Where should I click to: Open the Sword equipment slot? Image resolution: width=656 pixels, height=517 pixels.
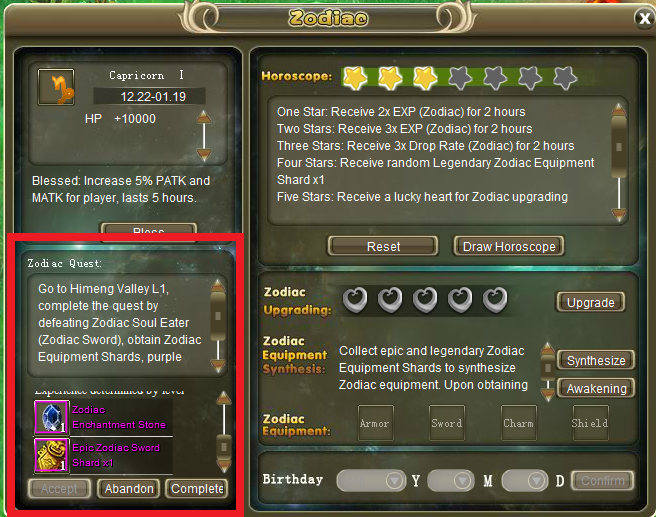[x=447, y=422]
